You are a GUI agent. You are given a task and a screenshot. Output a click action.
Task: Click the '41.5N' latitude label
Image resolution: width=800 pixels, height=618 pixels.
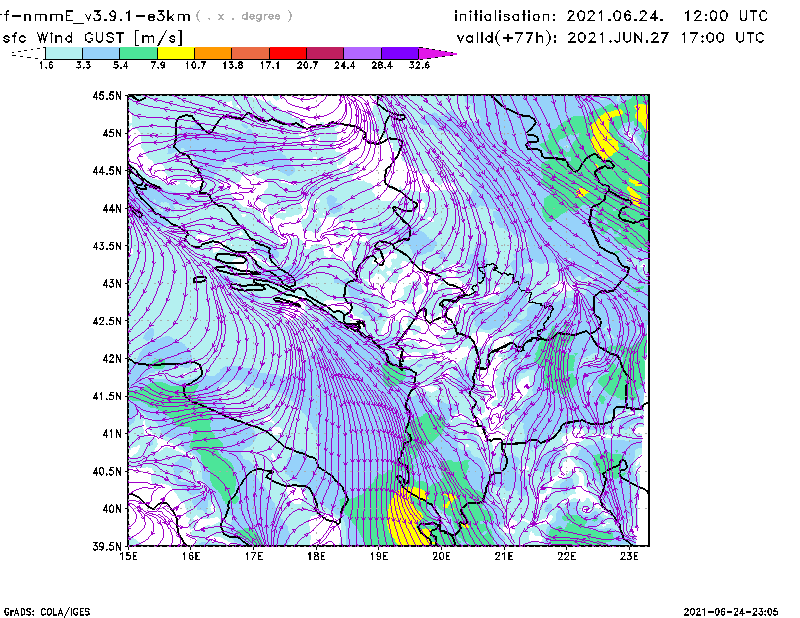[x=108, y=396]
